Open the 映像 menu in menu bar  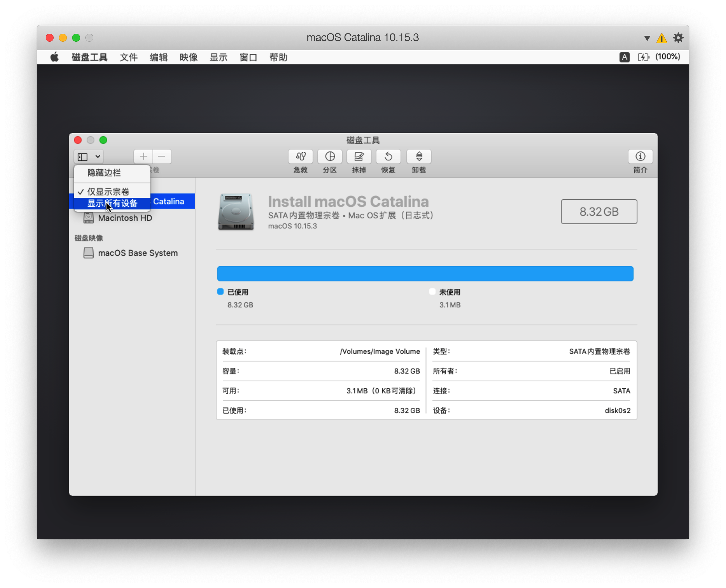[188, 57]
